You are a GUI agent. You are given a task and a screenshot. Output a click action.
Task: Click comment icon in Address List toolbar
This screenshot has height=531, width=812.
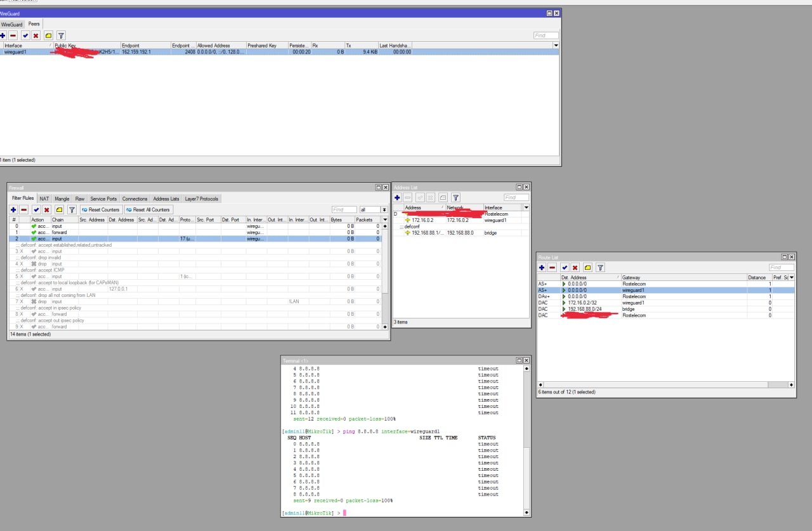coord(443,197)
